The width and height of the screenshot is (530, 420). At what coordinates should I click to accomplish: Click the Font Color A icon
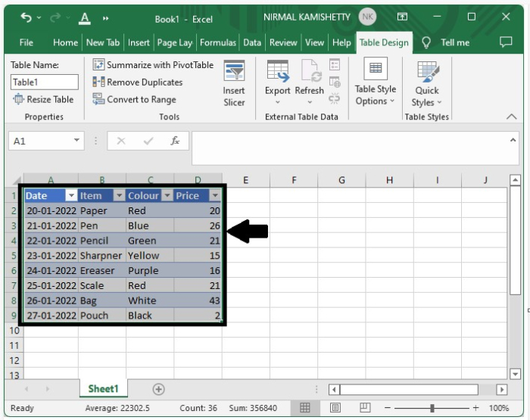click(x=85, y=18)
